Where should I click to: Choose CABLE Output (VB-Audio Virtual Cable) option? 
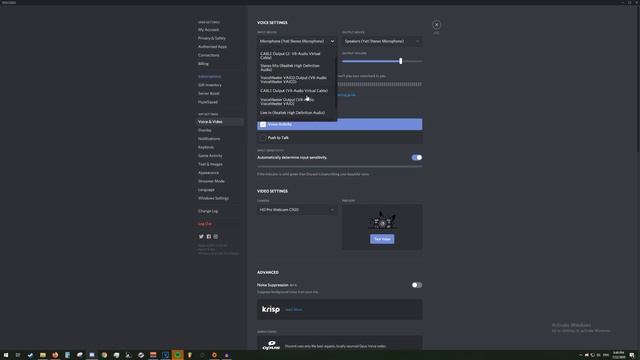coord(296,91)
